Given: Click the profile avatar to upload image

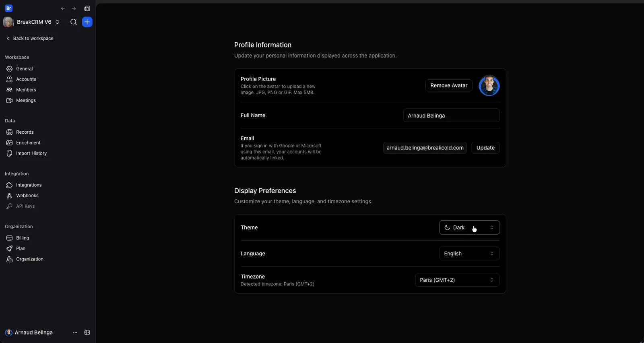Looking at the screenshot, I should pyautogui.click(x=489, y=85).
